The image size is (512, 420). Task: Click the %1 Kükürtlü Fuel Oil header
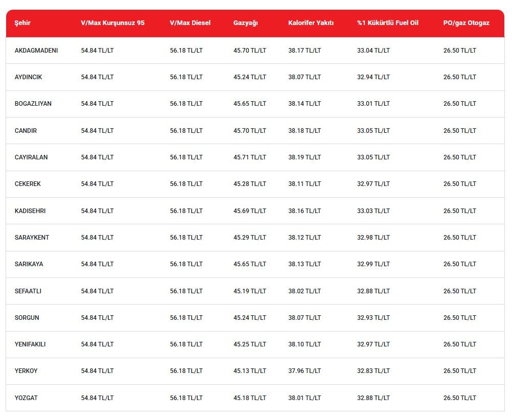[388, 23]
